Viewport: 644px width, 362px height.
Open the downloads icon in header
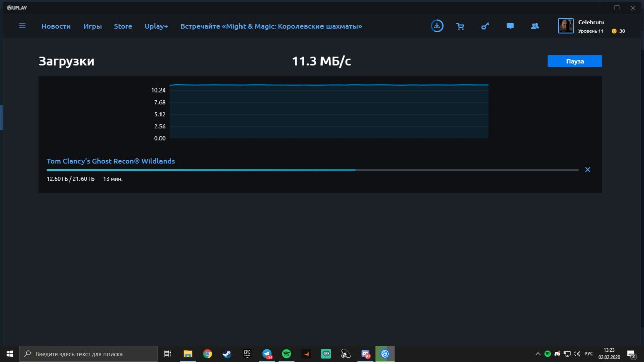[x=437, y=26]
